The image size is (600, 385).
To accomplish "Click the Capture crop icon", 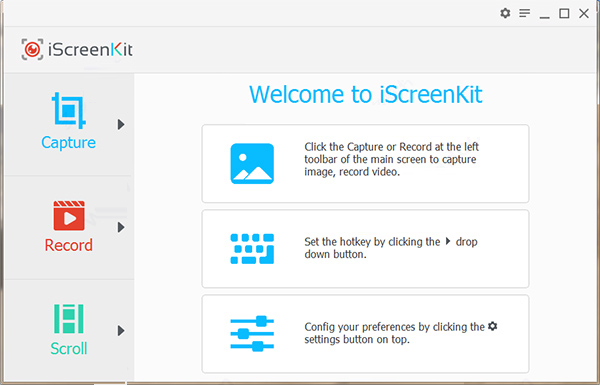I will (69, 110).
